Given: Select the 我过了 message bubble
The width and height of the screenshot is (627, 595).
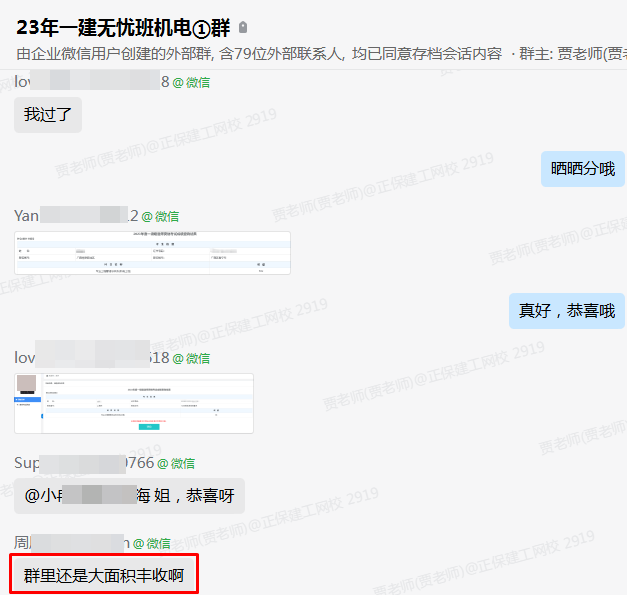Looking at the screenshot, I should click(48, 115).
